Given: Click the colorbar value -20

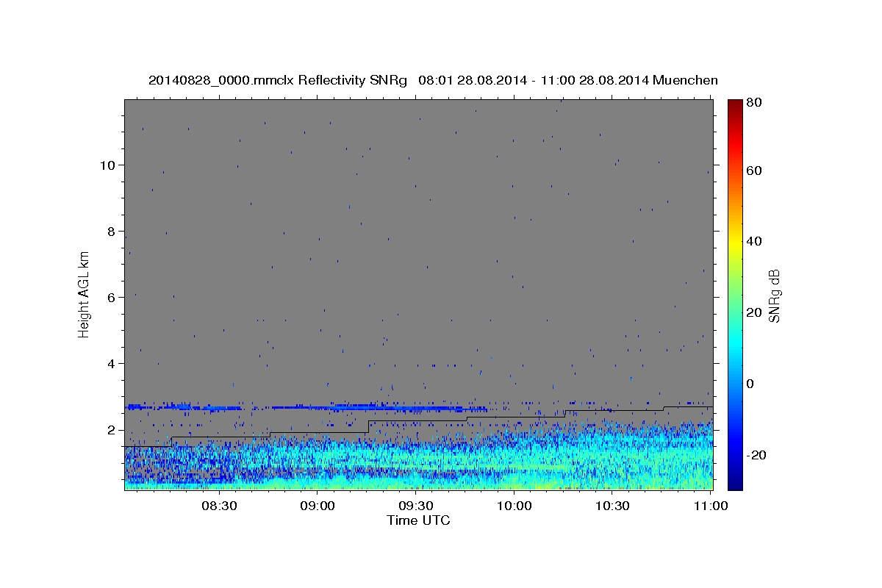Looking at the screenshot, I should pos(756,455).
